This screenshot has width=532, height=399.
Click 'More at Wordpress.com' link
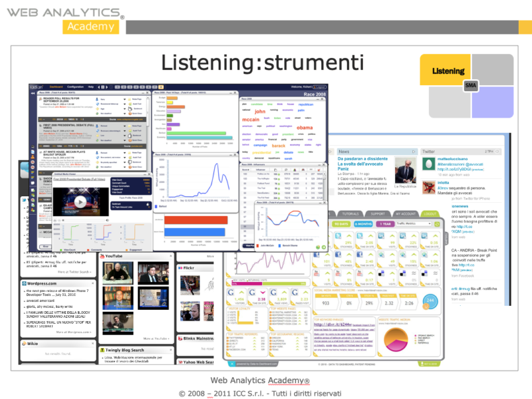click(74, 332)
